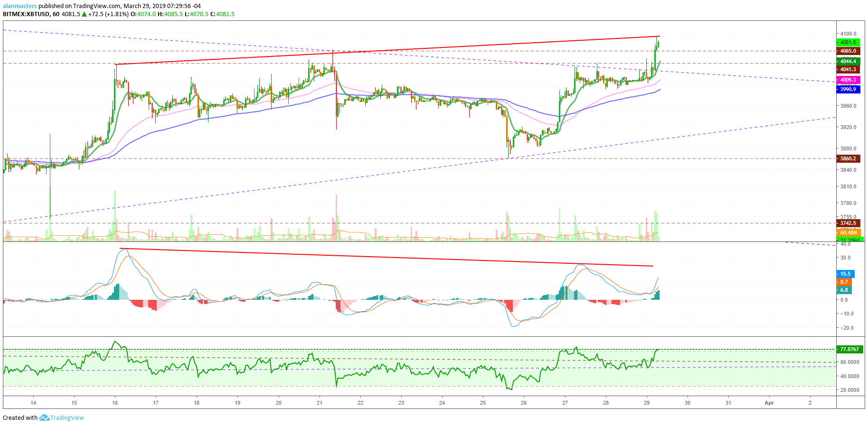The image size is (868, 426).
Task: Click the 4100.0 price axis label
Action: (x=848, y=34)
